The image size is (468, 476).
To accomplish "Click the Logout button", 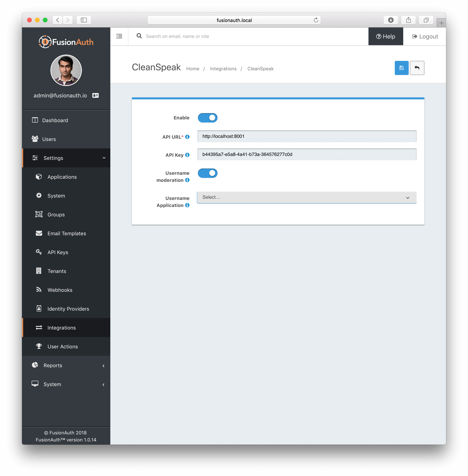I will (x=425, y=36).
